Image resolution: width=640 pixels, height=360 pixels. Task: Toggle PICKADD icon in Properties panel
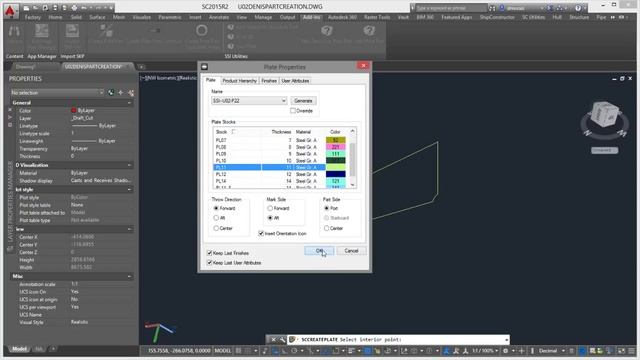coord(111,93)
